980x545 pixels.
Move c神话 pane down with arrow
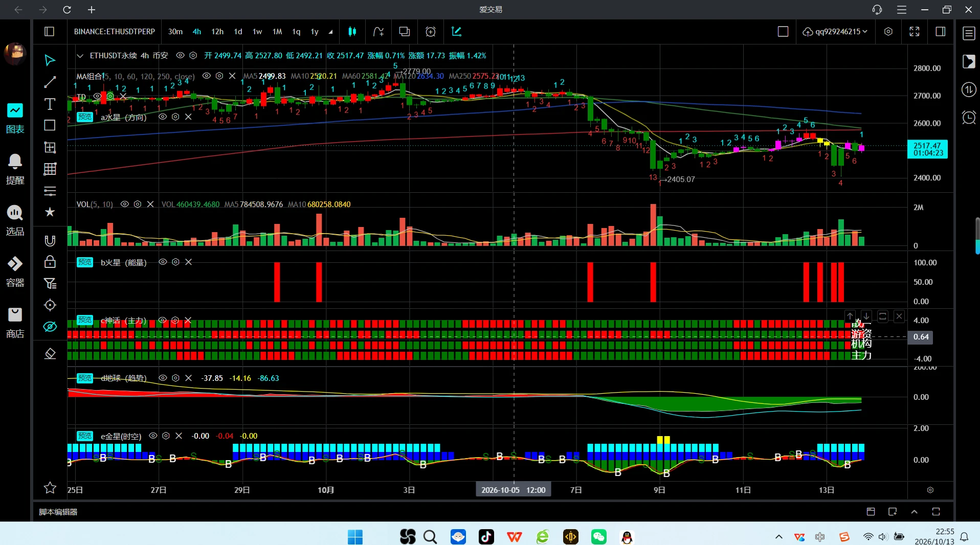(x=866, y=316)
